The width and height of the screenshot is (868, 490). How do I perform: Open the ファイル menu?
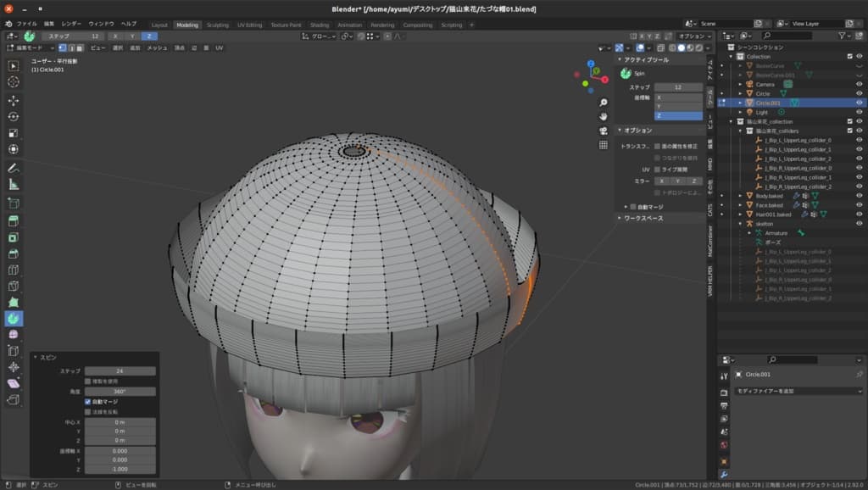click(27, 25)
